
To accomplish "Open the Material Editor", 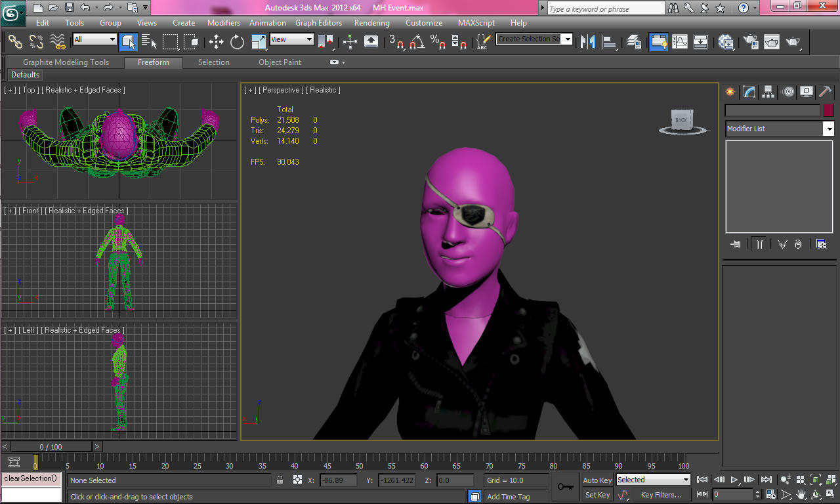I will [726, 42].
